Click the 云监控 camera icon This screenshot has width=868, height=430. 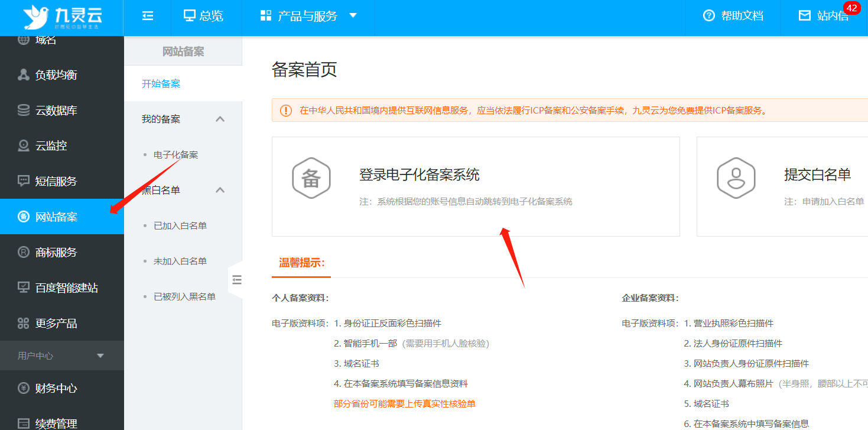[x=24, y=146]
